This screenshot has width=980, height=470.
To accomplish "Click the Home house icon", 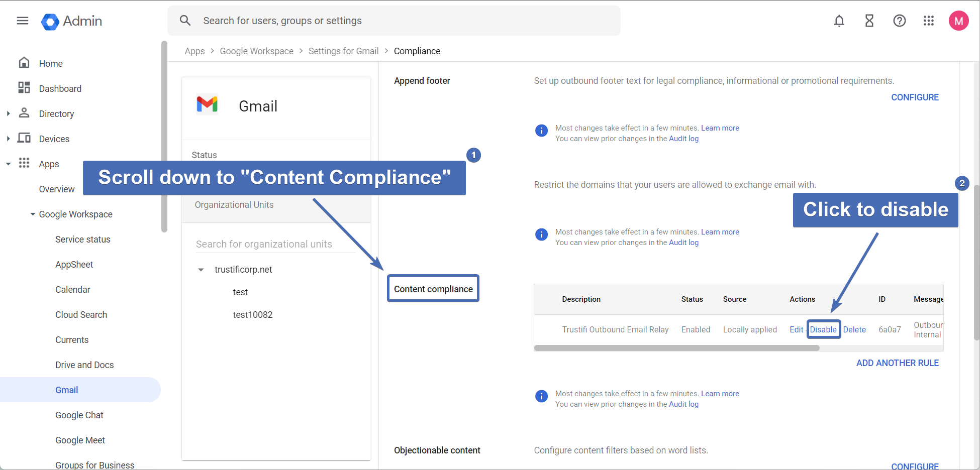I will click(24, 63).
